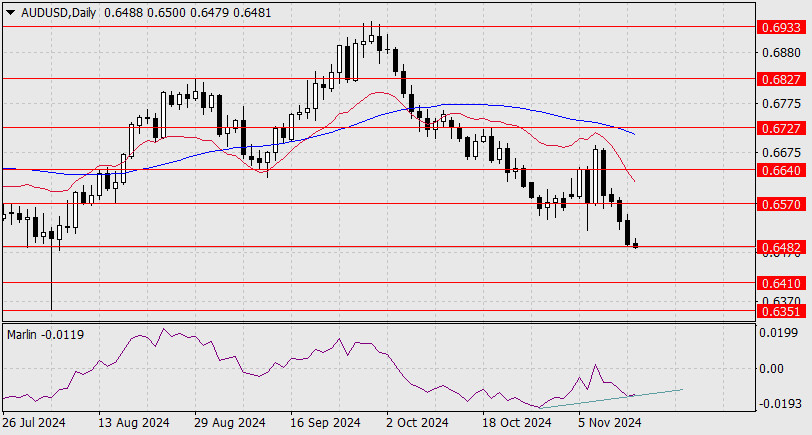The height and width of the screenshot is (435, 812).
Task: Click the 16 Sep 2024 date label
Action: click(325, 423)
